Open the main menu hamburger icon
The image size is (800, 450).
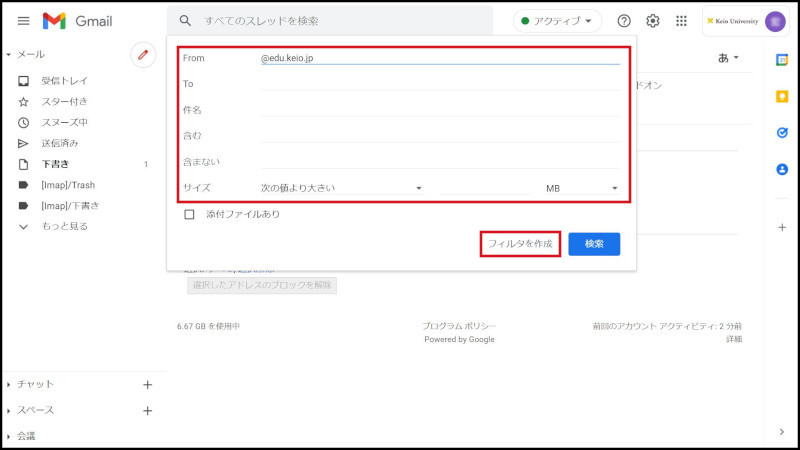point(24,21)
